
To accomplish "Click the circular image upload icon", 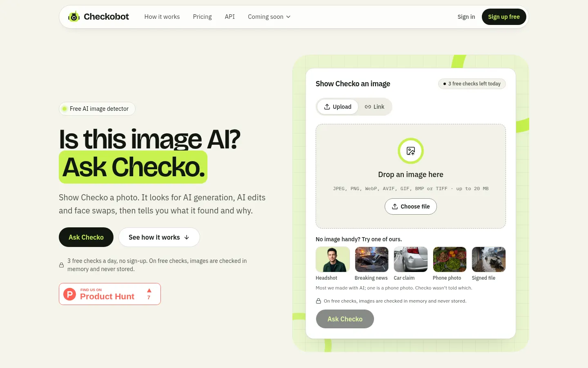I will point(411,151).
